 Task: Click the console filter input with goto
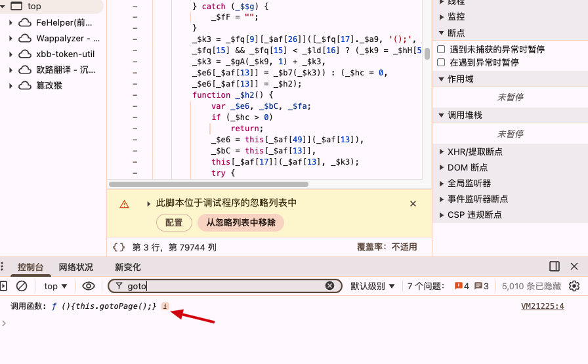pyautogui.click(x=225, y=286)
